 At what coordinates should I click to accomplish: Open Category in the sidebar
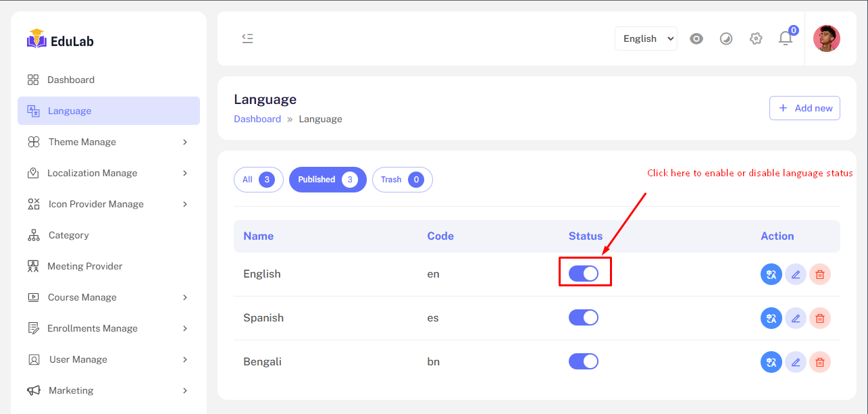68,235
